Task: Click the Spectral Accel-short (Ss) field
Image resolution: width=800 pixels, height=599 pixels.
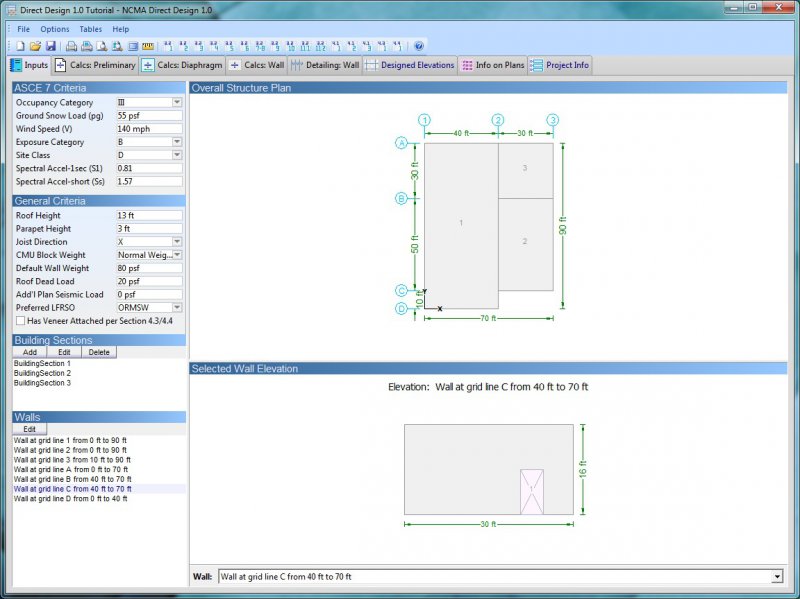Action: (149, 182)
